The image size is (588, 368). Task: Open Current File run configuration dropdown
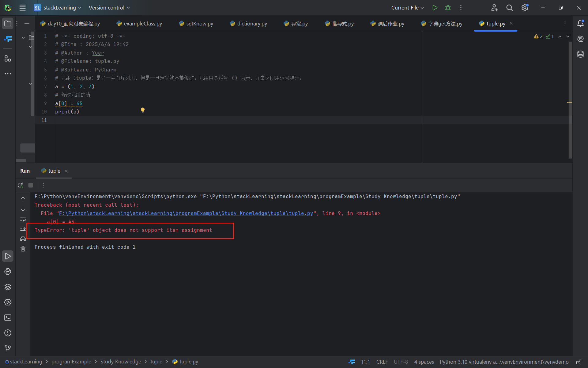pos(407,8)
